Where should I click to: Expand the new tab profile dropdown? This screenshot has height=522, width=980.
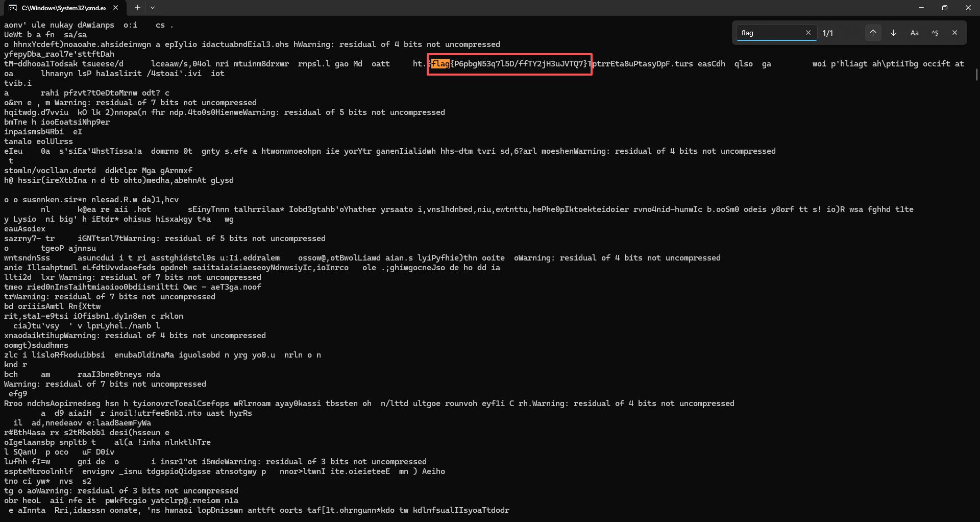pos(153,8)
